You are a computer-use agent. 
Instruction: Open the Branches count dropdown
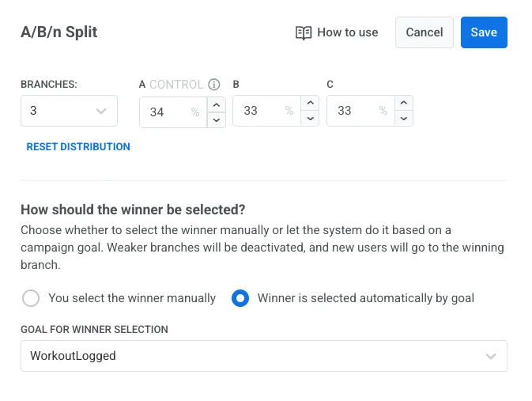[x=69, y=111]
